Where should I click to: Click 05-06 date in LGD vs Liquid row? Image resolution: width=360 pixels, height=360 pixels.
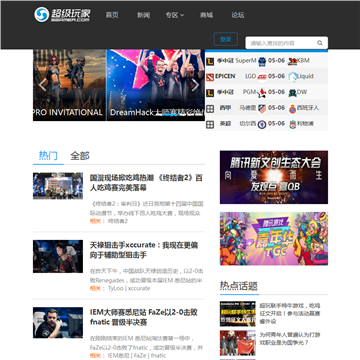(277, 76)
